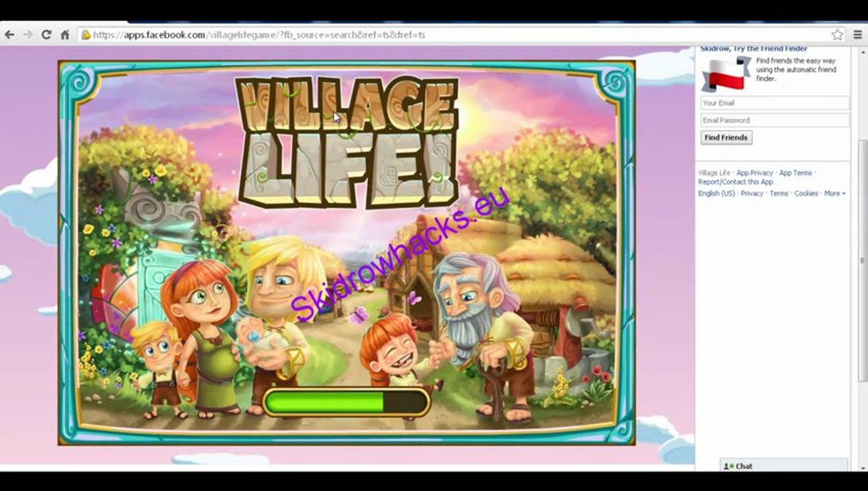Click the green game loading progress bar
This screenshot has width=868, height=491.
pos(346,402)
